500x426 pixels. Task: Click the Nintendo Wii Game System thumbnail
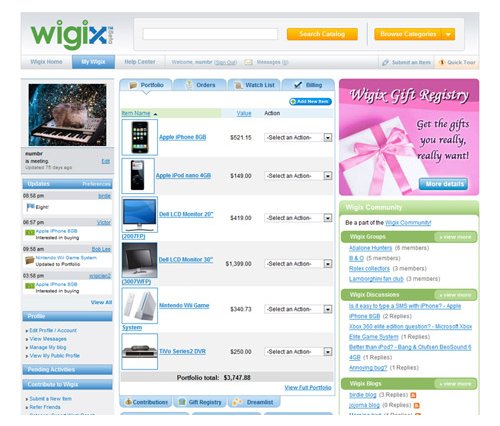[x=140, y=306]
